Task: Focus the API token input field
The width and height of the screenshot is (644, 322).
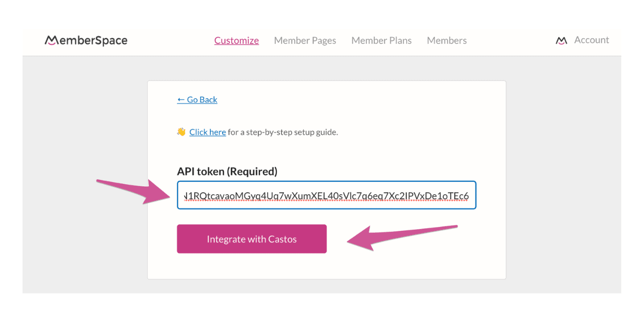Action: click(x=327, y=195)
